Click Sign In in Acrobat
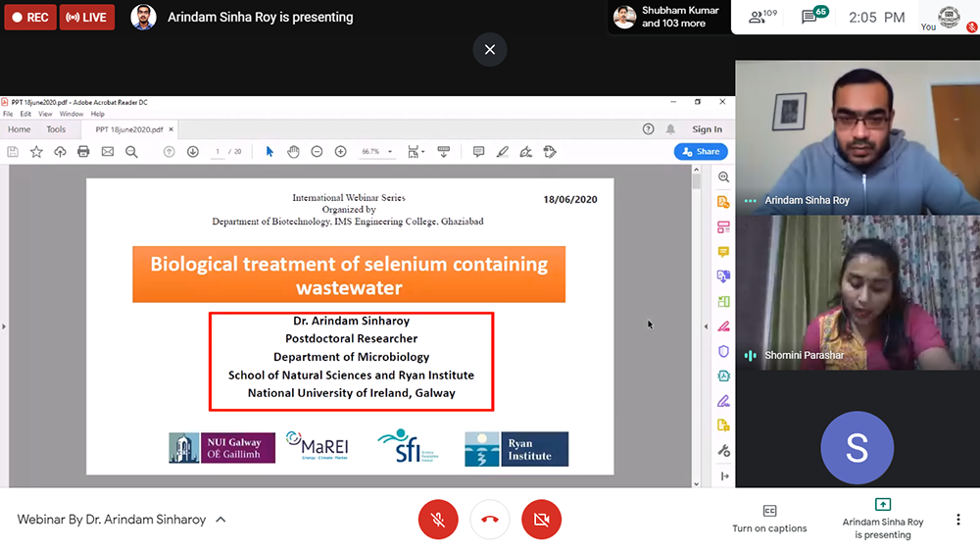 707,129
